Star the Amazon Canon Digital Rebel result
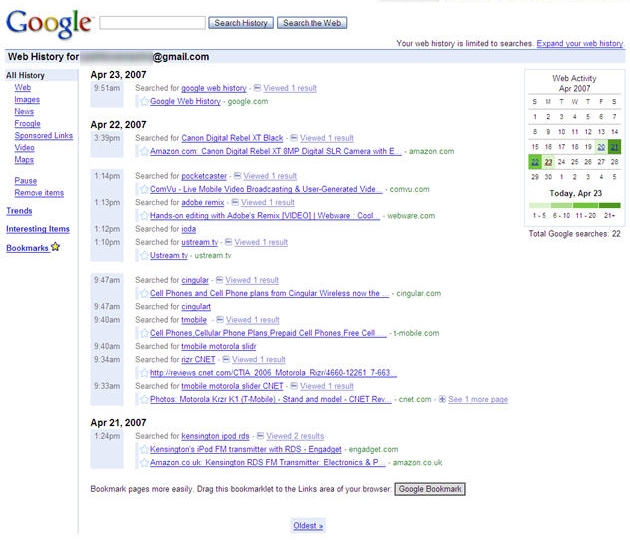630x540 pixels. 144,151
